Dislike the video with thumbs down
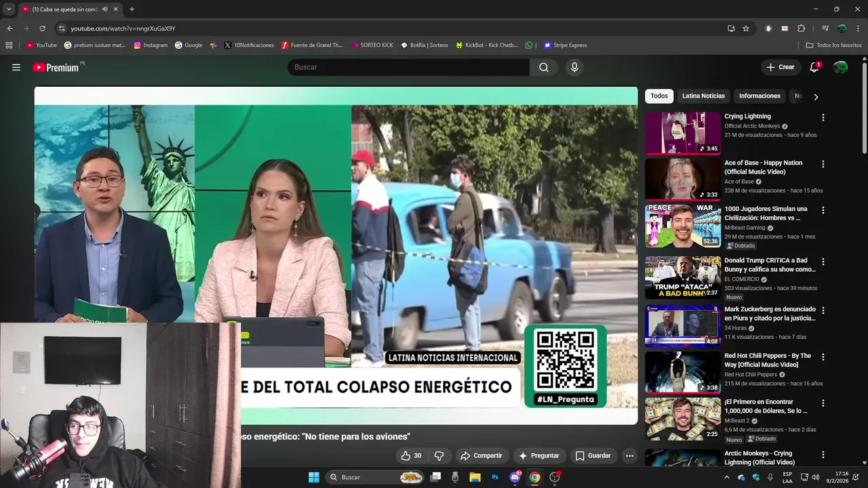Screen dimensions: 868x488 (x=439, y=455)
